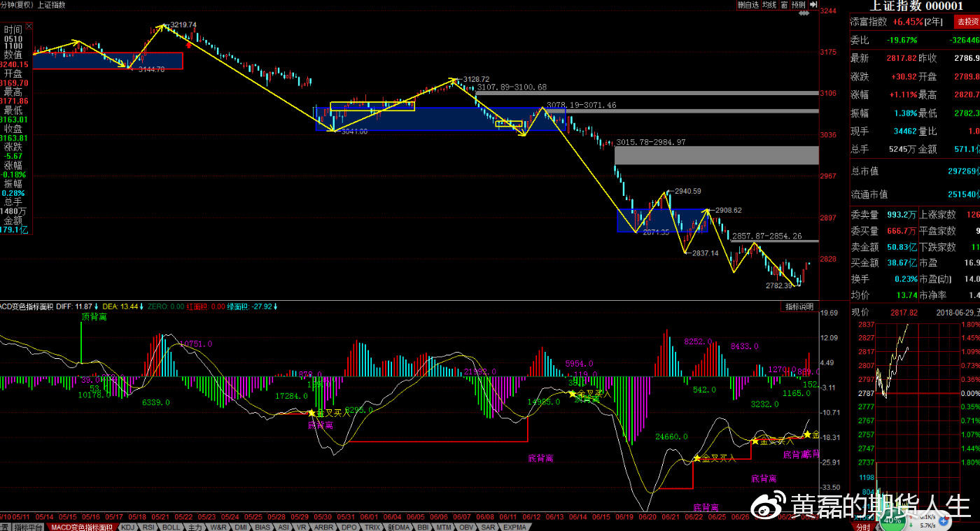Switch to the 主力 indicator tab
This screenshot has width=980, height=531.
[x=195, y=527]
